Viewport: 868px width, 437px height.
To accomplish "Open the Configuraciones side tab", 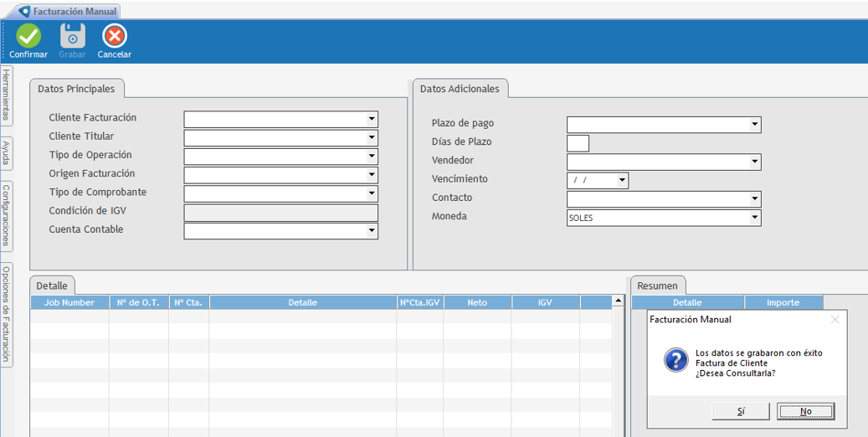I will 6,216.
